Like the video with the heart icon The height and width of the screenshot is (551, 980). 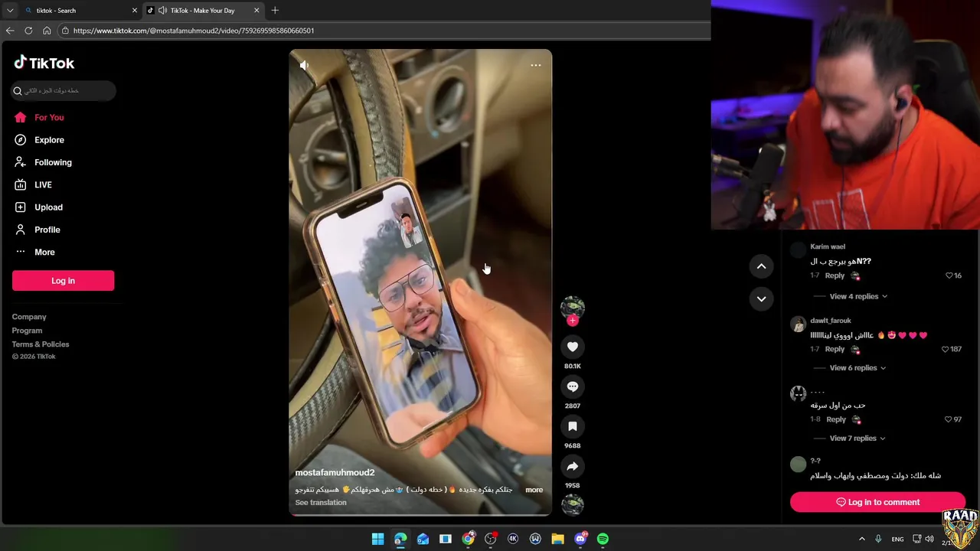(x=573, y=347)
